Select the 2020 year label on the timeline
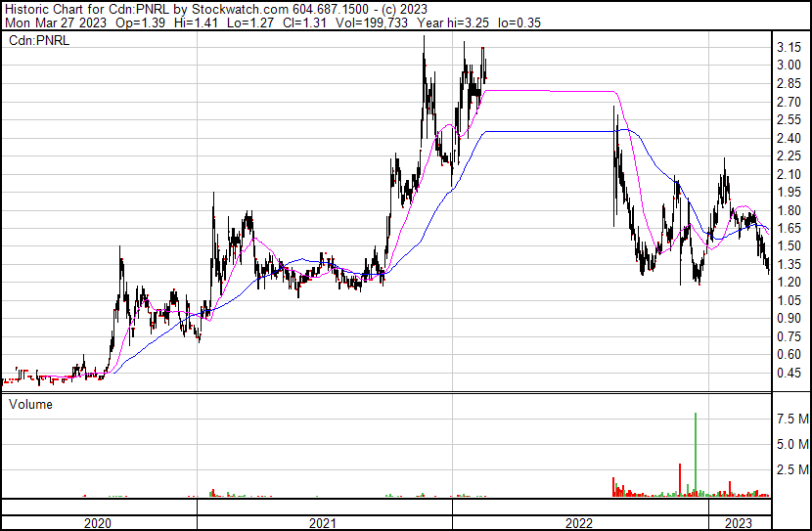 (x=98, y=523)
